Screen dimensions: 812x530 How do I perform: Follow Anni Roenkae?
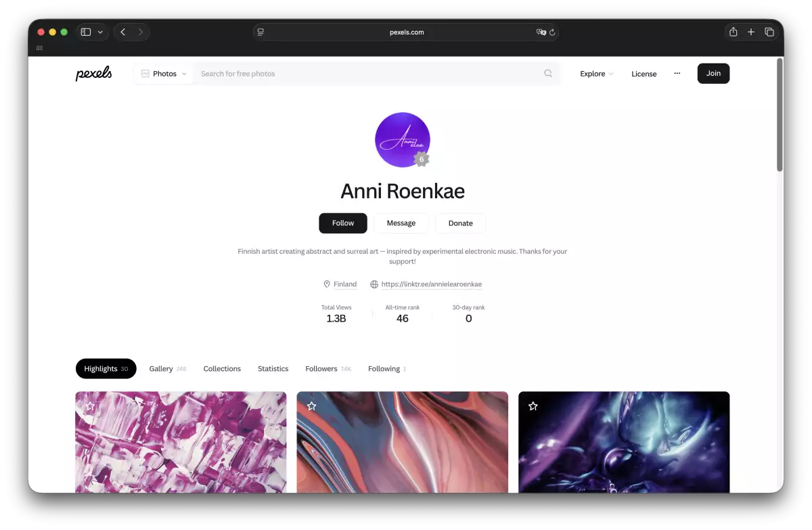(343, 223)
